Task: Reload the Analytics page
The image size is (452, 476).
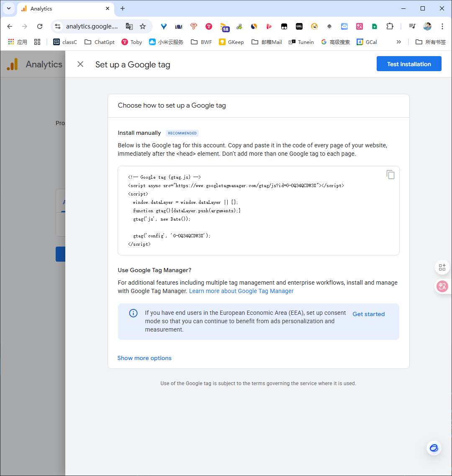Action: (x=40, y=26)
